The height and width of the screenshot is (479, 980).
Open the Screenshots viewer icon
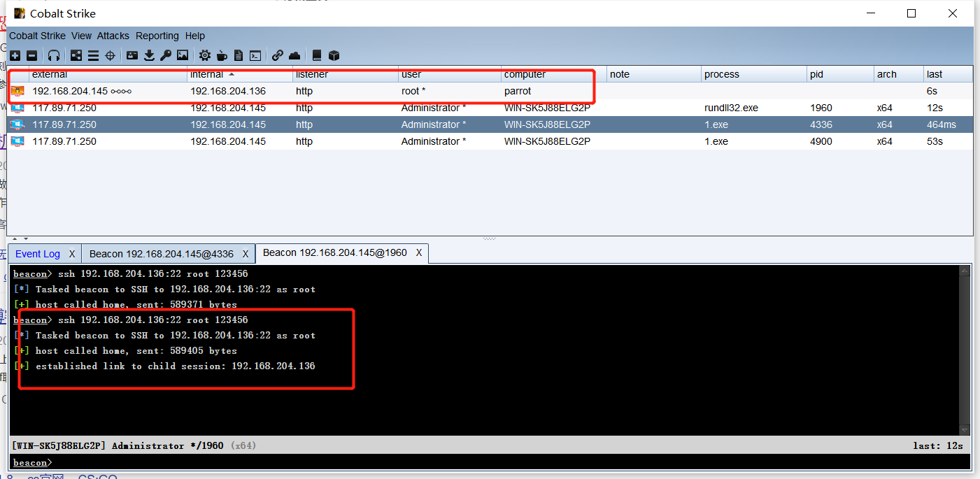183,55
